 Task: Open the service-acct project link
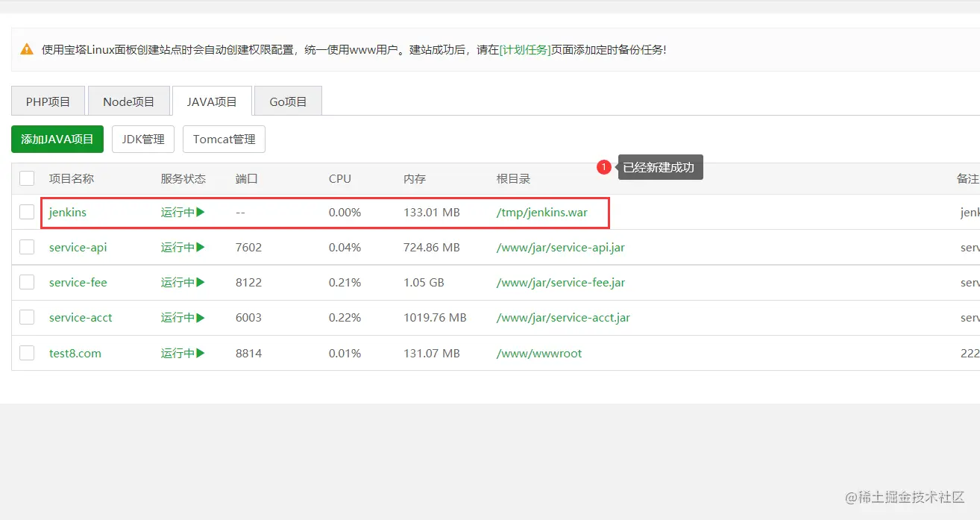coord(81,317)
